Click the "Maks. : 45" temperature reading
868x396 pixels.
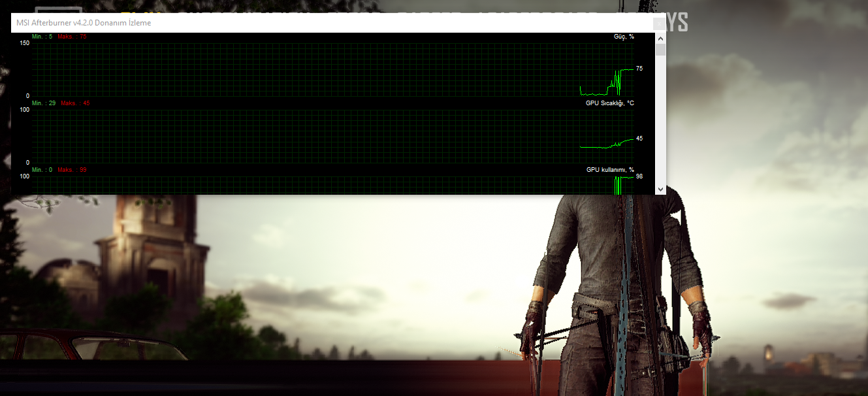[75, 103]
